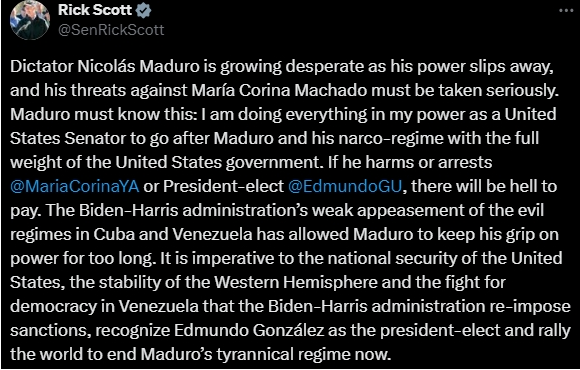This screenshot has width=580, height=370.
Task: Open the @SenRickScott handle link
Action: 111,30
